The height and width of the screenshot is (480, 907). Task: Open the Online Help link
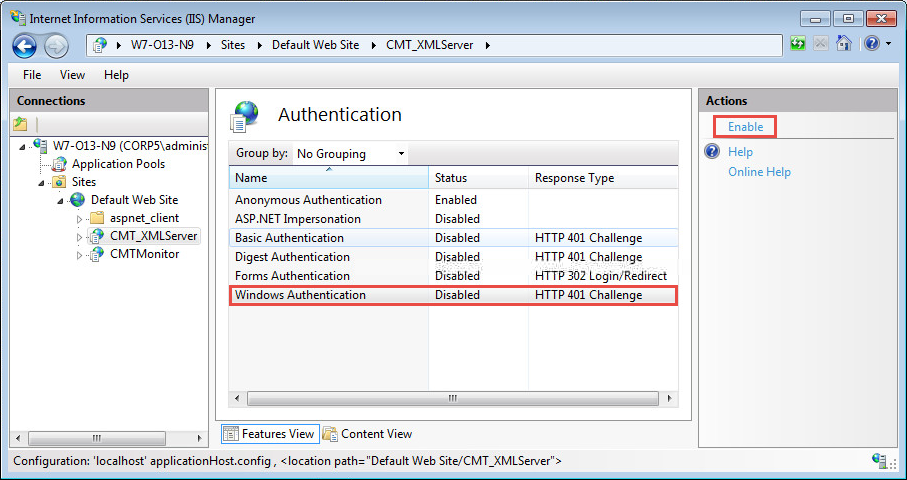tap(759, 172)
